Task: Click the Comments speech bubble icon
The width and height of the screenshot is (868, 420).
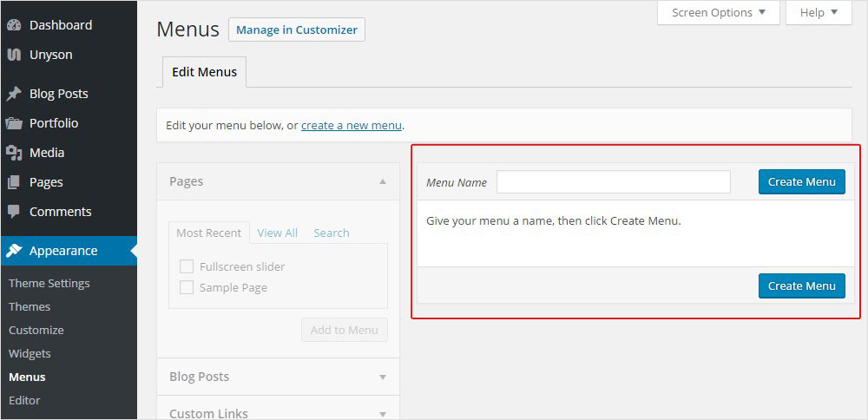Action: [14, 212]
